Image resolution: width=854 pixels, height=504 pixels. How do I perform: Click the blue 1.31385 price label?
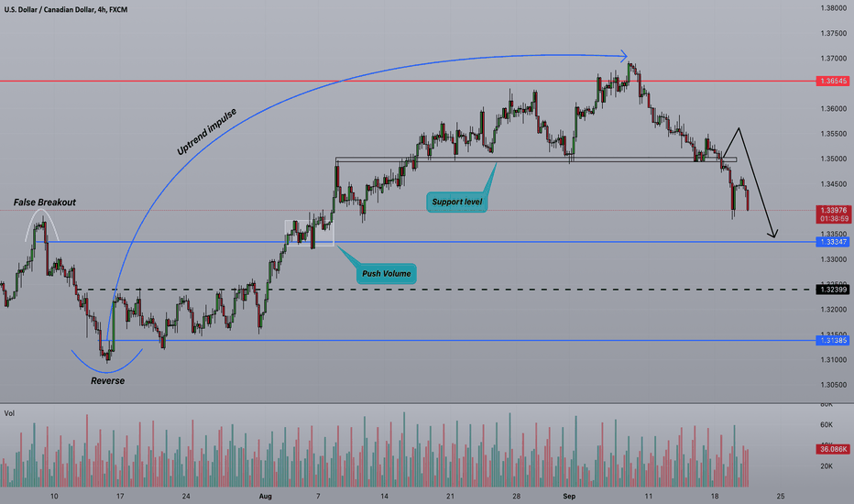(x=832, y=341)
